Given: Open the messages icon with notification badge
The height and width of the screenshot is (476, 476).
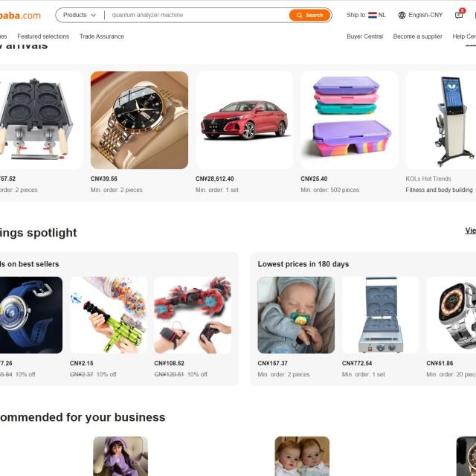Looking at the screenshot, I should [x=459, y=15].
